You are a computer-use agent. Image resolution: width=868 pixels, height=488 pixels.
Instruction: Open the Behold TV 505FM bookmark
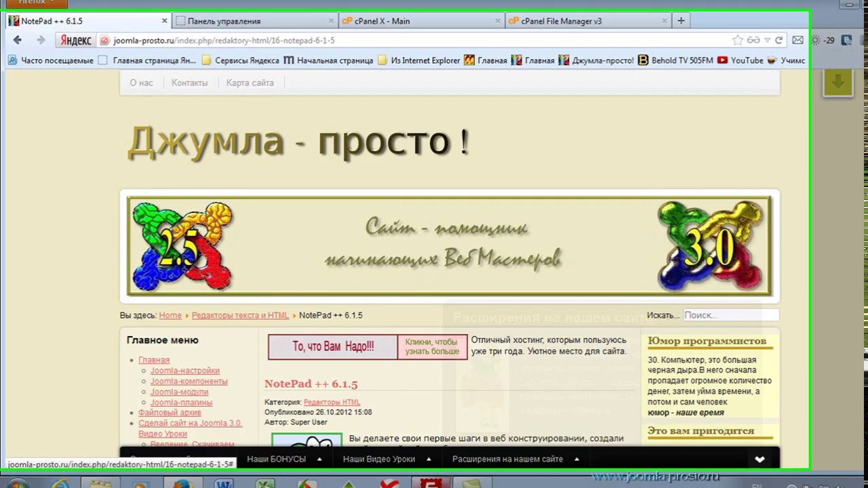pos(675,60)
